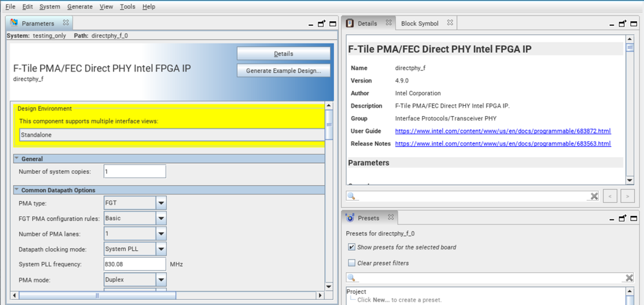Click the Details vertical scrollbar thumb

(630, 48)
